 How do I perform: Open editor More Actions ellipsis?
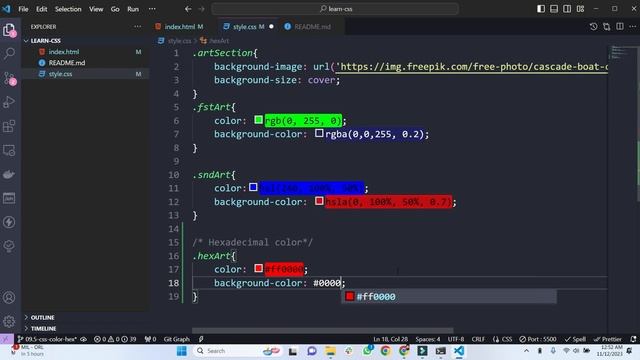coord(633,27)
